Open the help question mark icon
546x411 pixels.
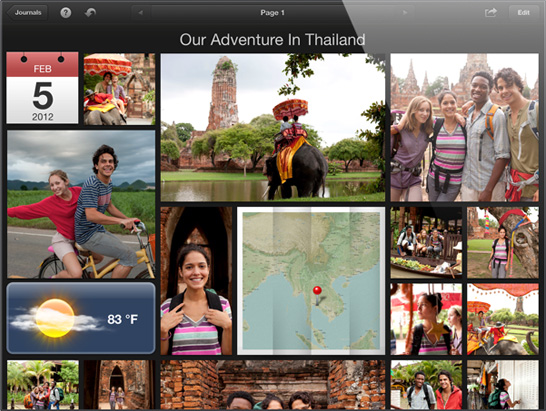(x=65, y=13)
